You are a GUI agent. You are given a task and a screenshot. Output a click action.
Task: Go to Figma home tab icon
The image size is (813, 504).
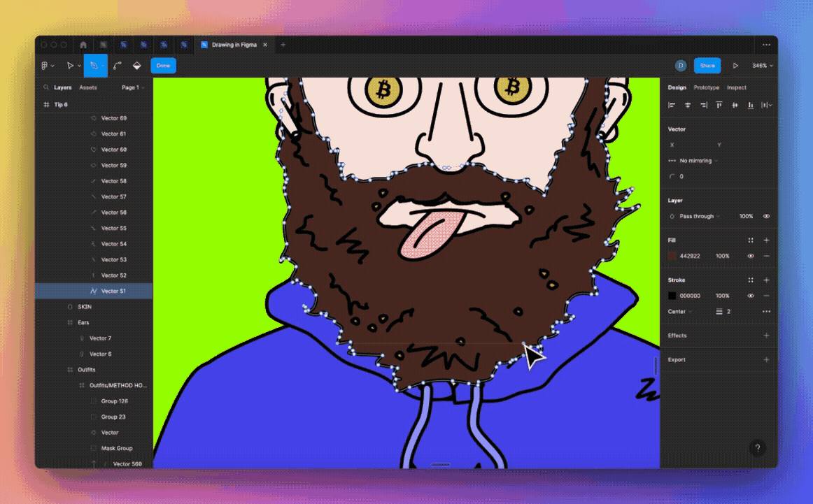click(83, 45)
